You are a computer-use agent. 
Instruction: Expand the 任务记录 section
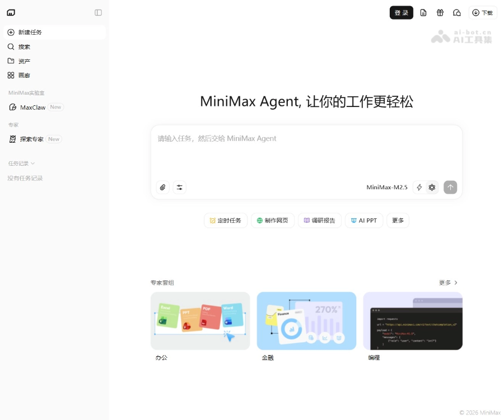point(21,163)
